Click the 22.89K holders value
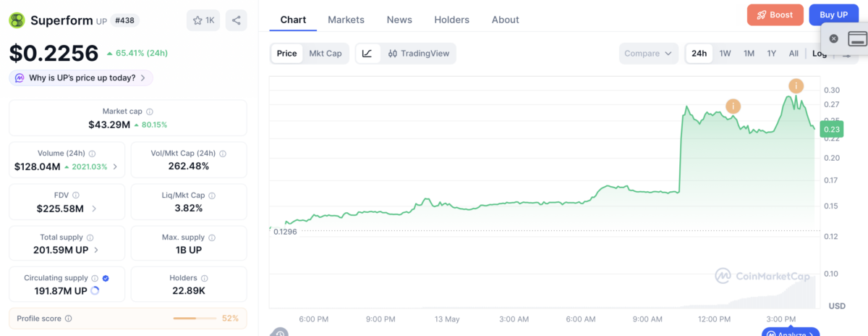868x336 pixels. (x=189, y=291)
